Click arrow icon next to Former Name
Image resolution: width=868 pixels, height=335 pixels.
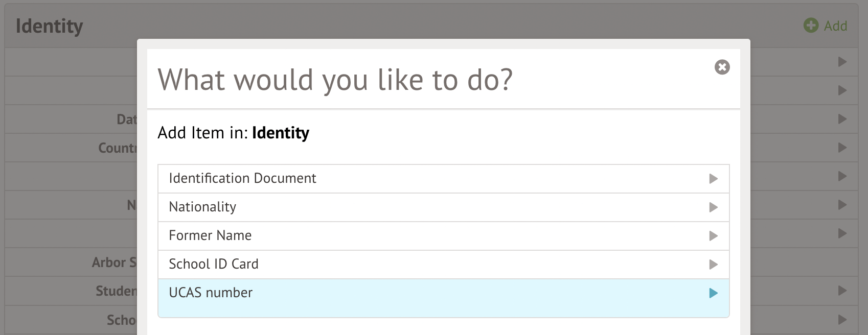pyautogui.click(x=714, y=236)
